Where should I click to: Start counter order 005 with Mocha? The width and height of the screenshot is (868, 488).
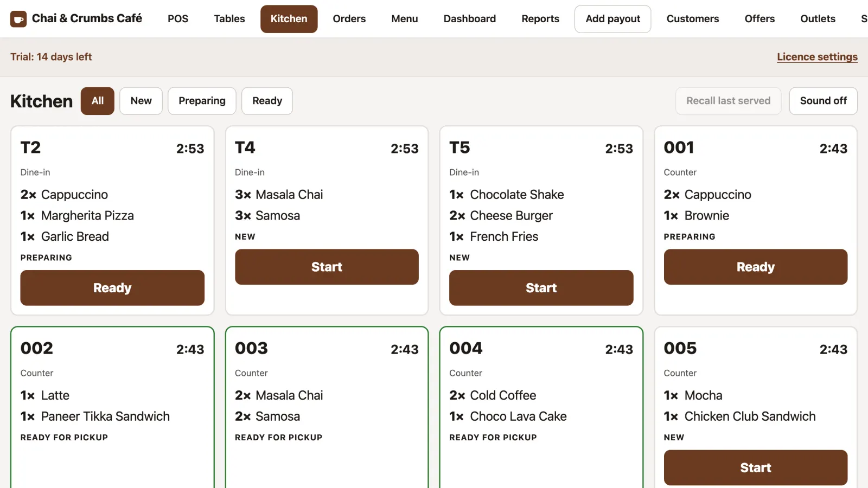(756, 467)
